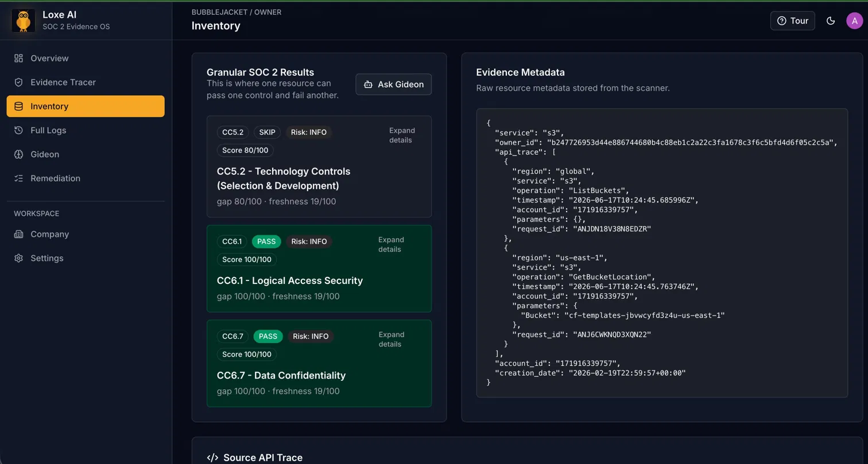The width and height of the screenshot is (868, 464).
Task: Click the Company building icon
Action: (19, 234)
